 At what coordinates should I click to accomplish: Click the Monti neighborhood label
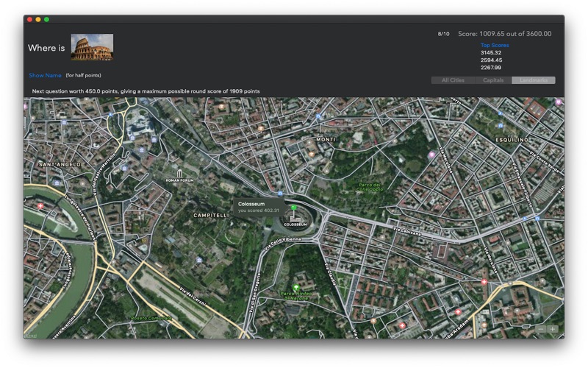click(326, 139)
